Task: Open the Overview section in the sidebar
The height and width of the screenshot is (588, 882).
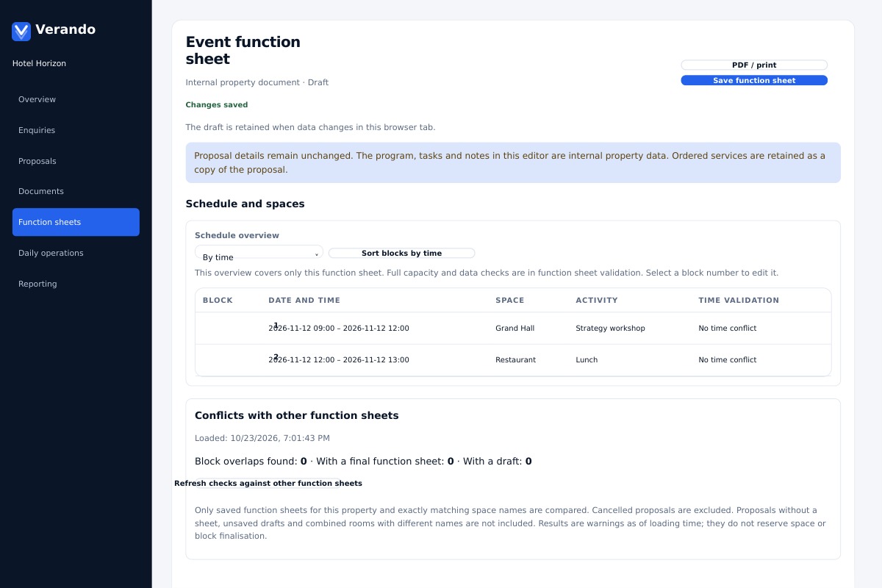Action: click(x=76, y=99)
